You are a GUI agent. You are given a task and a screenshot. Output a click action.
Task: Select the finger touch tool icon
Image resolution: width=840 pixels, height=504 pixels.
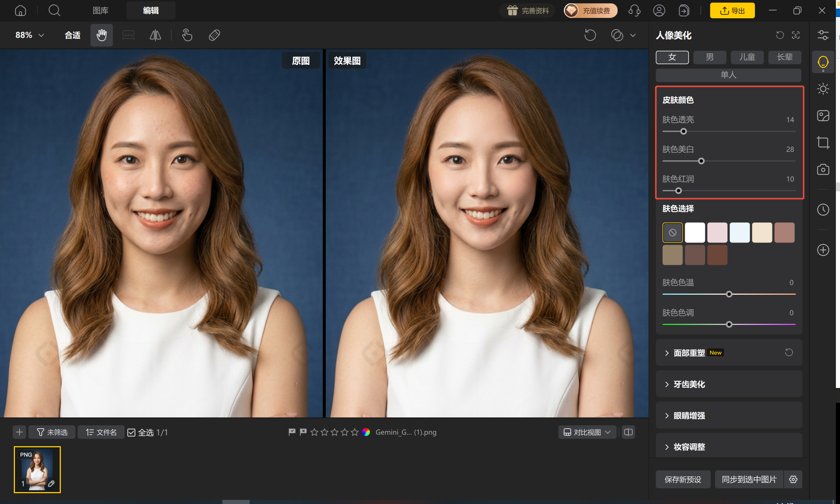tap(187, 35)
